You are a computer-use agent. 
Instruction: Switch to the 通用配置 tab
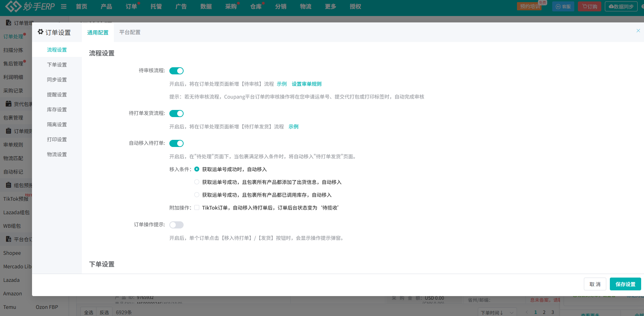(x=98, y=32)
